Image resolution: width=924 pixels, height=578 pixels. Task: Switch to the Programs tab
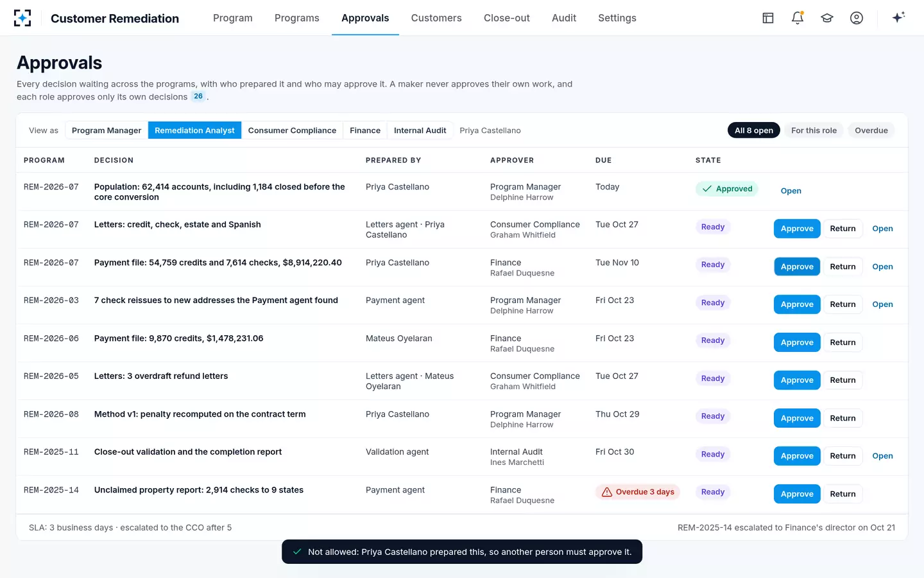(x=297, y=18)
